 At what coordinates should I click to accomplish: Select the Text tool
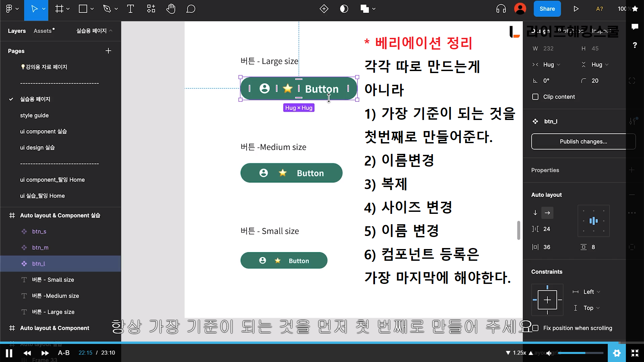(130, 9)
